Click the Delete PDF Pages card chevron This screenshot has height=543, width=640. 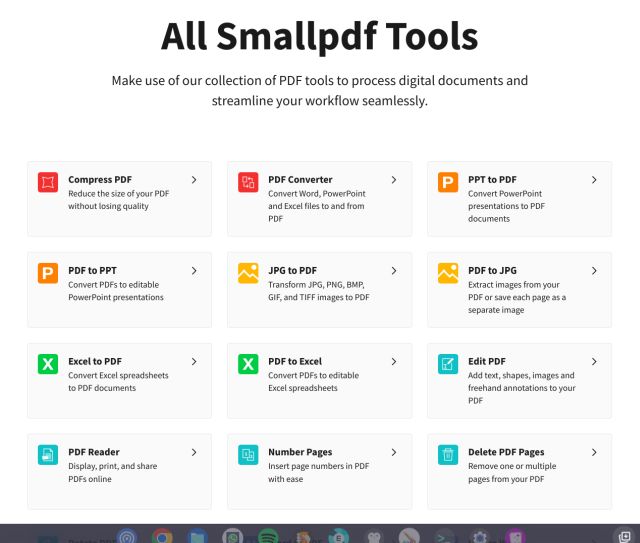click(x=594, y=452)
